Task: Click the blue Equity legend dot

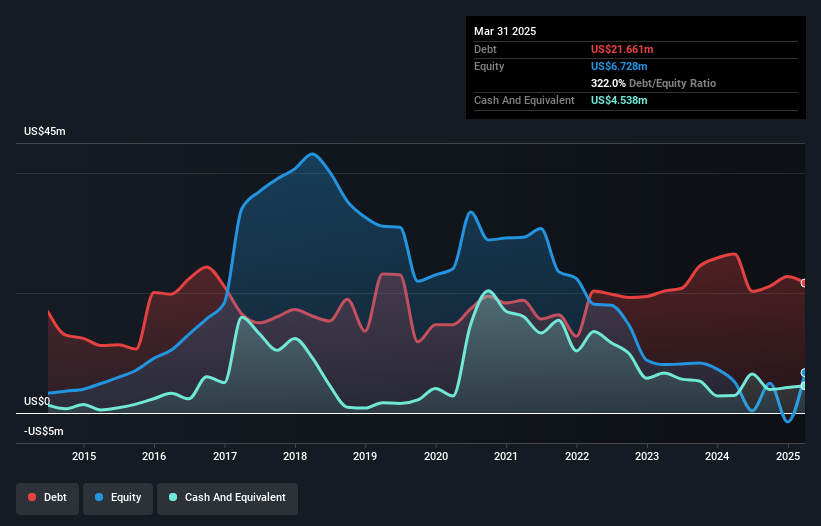Action: 99,497
